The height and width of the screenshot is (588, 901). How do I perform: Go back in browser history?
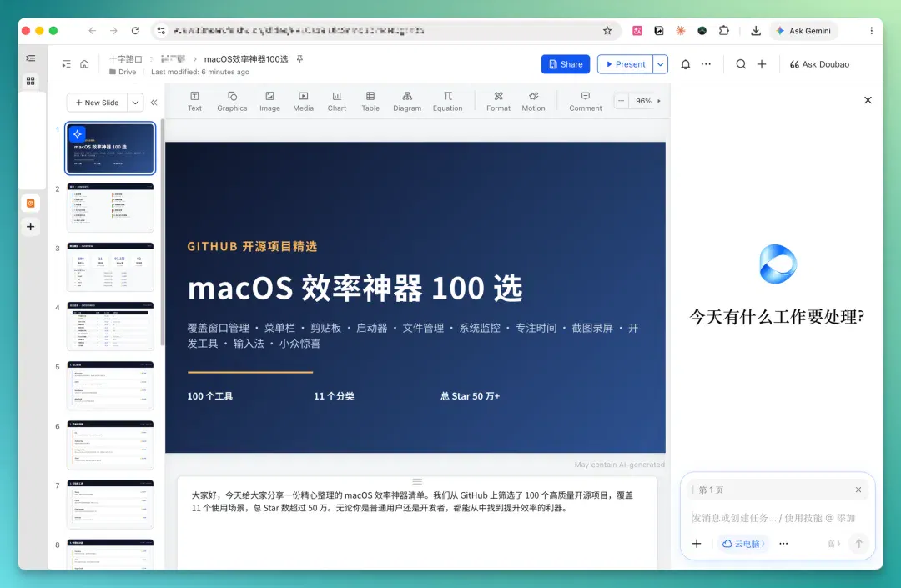92,30
